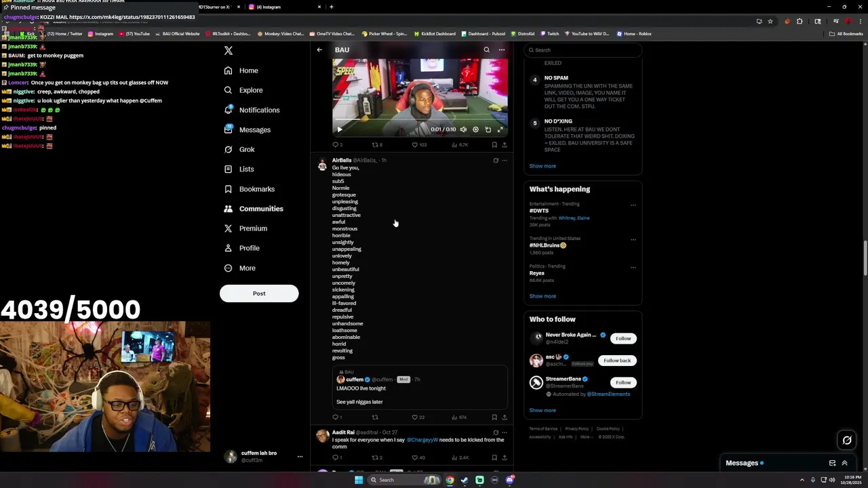Click the Search field in the right column
The width and height of the screenshot is (868, 488).
[584, 50]
